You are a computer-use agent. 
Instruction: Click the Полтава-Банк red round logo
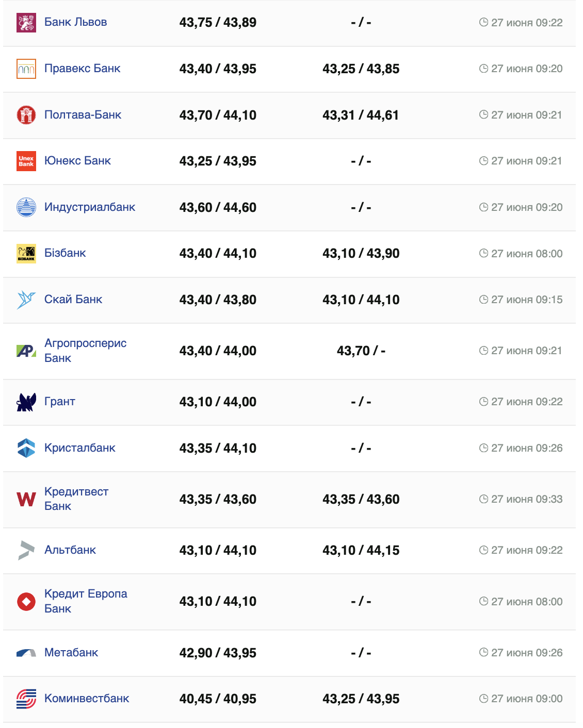[26, 115]
